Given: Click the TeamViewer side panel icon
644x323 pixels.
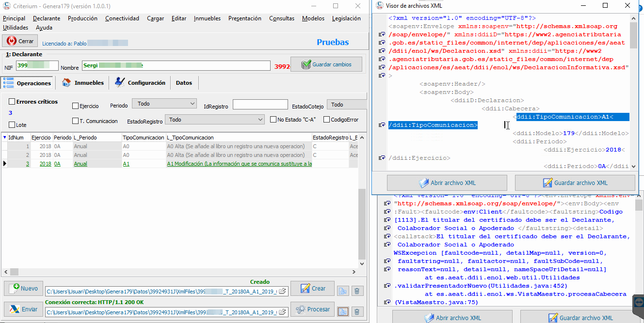Looking at the screenshot, I should pos(639,302).
